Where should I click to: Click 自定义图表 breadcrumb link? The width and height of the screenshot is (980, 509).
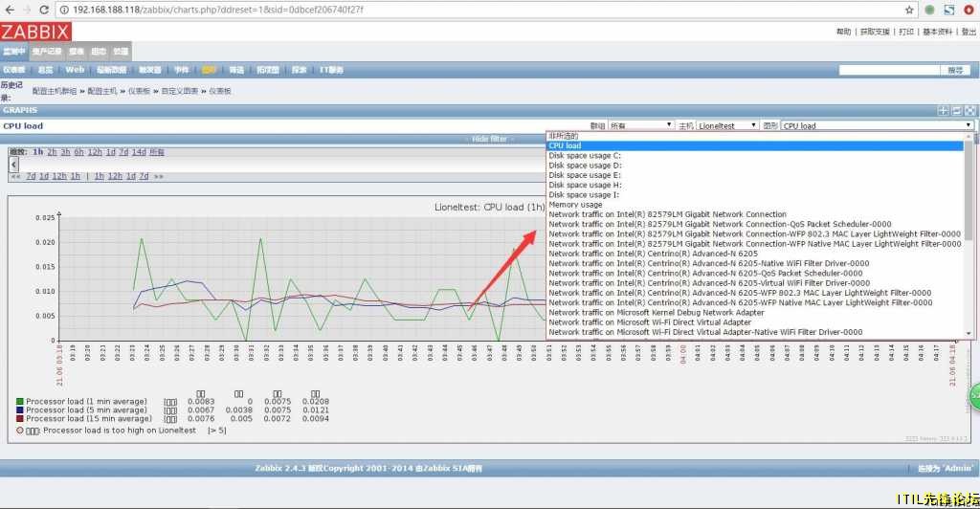tap(179, 91)
